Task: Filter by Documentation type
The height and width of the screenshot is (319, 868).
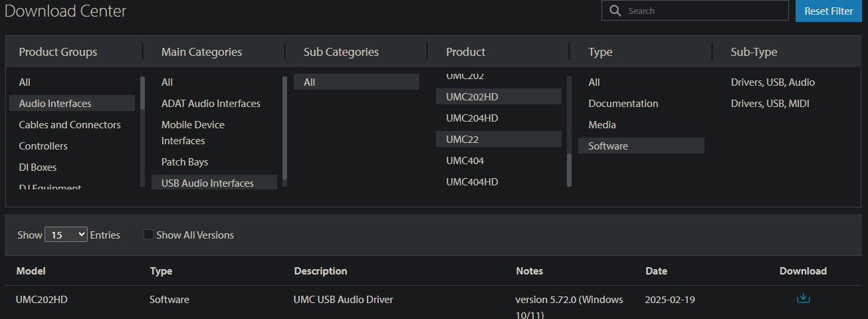Action: [623, 104]
